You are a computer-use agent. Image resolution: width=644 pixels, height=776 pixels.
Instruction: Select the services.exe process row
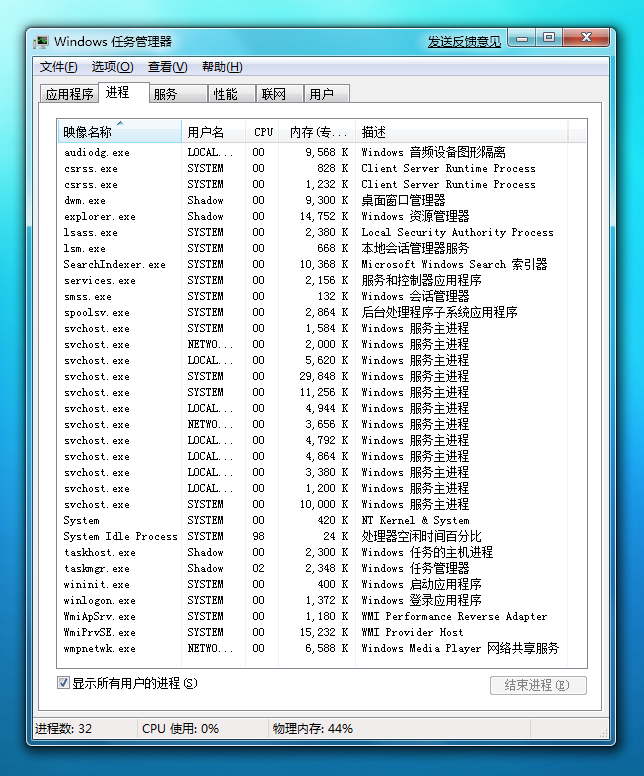(322, 281)
